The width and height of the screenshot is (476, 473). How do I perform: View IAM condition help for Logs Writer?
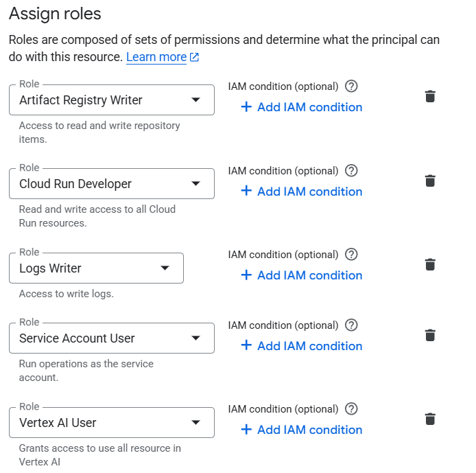click(x=351, y=255)
